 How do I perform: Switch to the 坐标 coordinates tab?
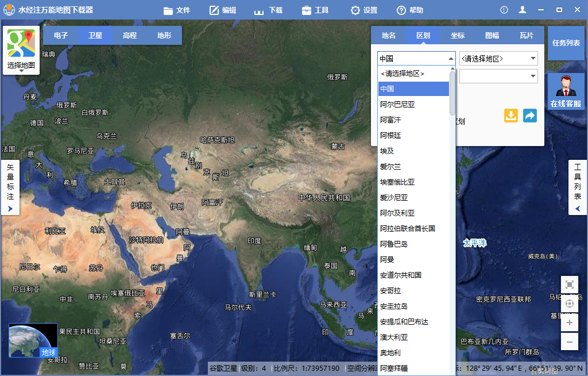click(458, 35)
